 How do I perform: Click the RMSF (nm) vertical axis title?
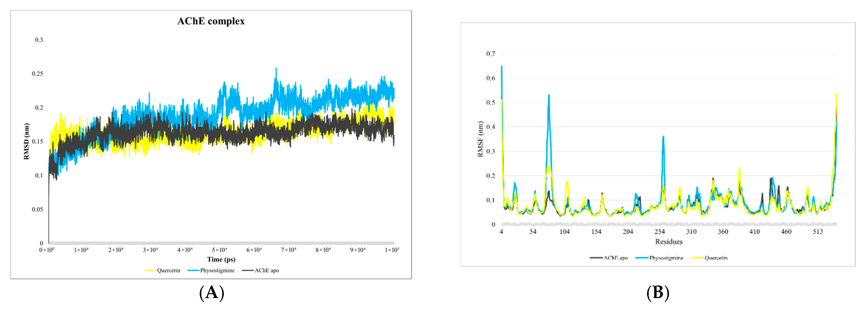481,139
